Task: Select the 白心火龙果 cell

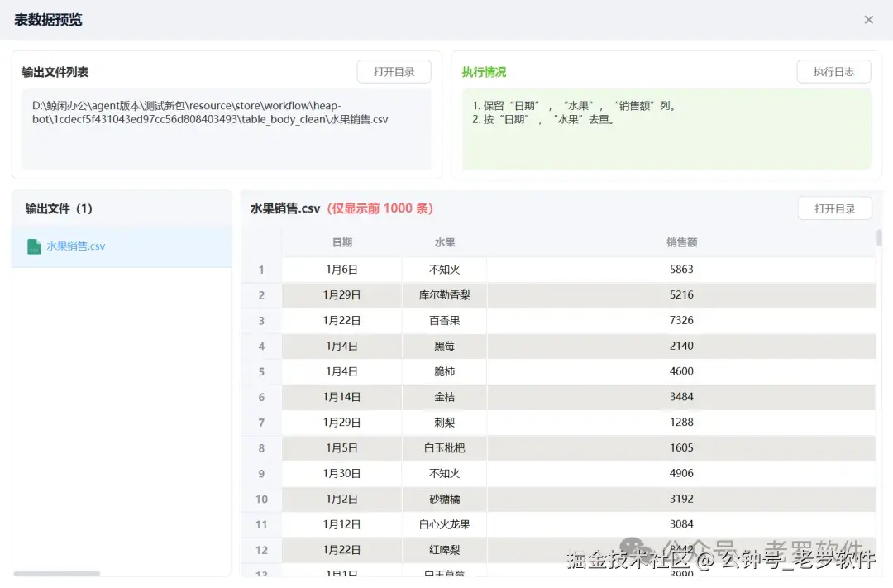Action: coord(444,525)
